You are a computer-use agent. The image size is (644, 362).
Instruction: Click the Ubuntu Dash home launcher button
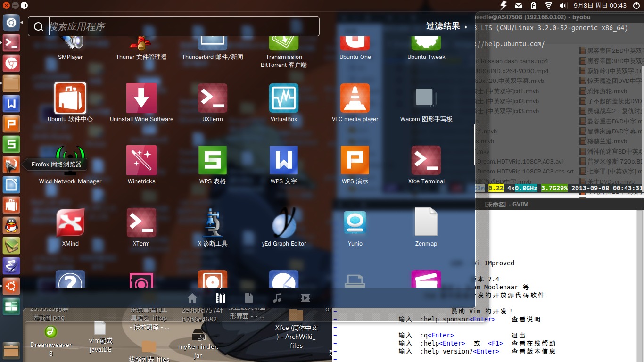coord(11,22)
